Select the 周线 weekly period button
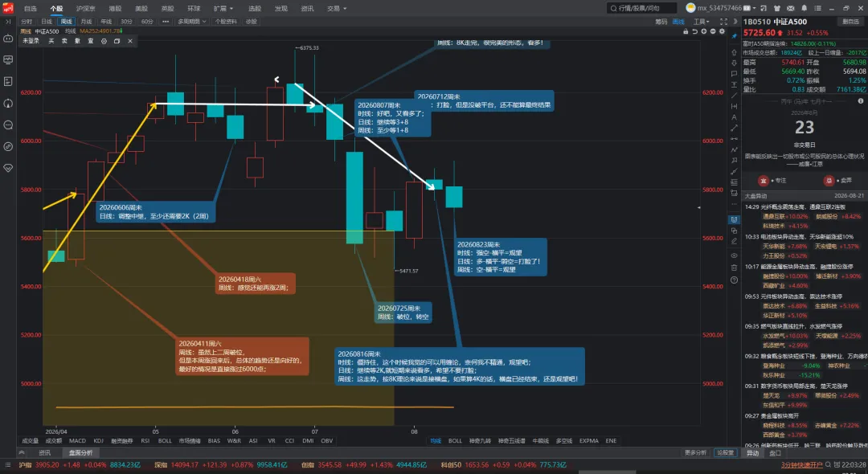The height and width of the screenshot is (474, 868). 67,22
